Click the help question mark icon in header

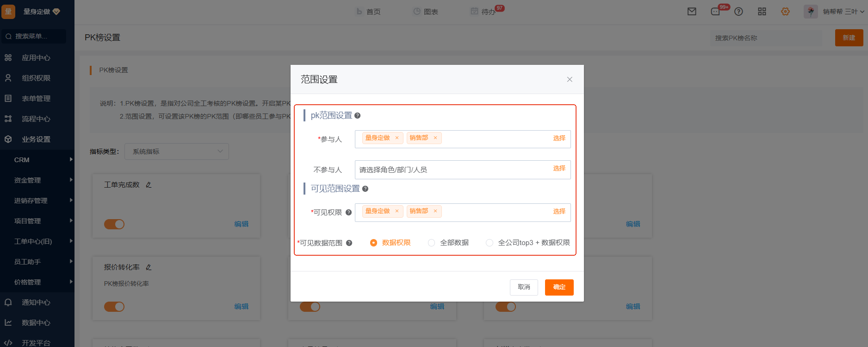[x=738, y=12]
